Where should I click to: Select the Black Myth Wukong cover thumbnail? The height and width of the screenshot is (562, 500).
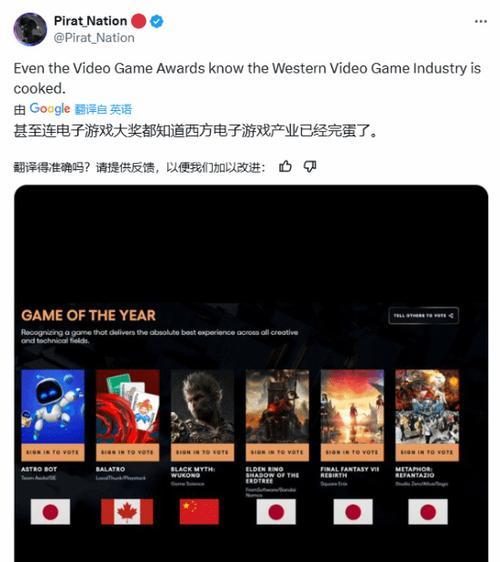point(202,406)
